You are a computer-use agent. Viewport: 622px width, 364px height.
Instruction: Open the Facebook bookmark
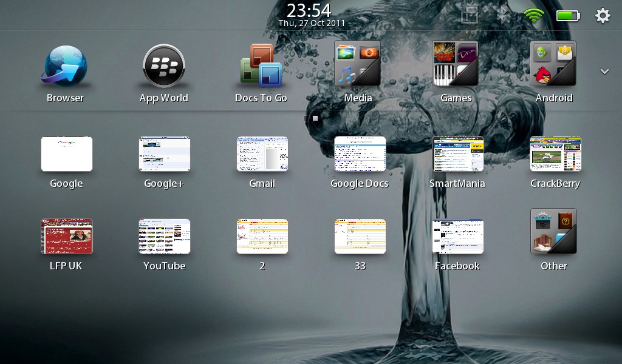point(458,236)
